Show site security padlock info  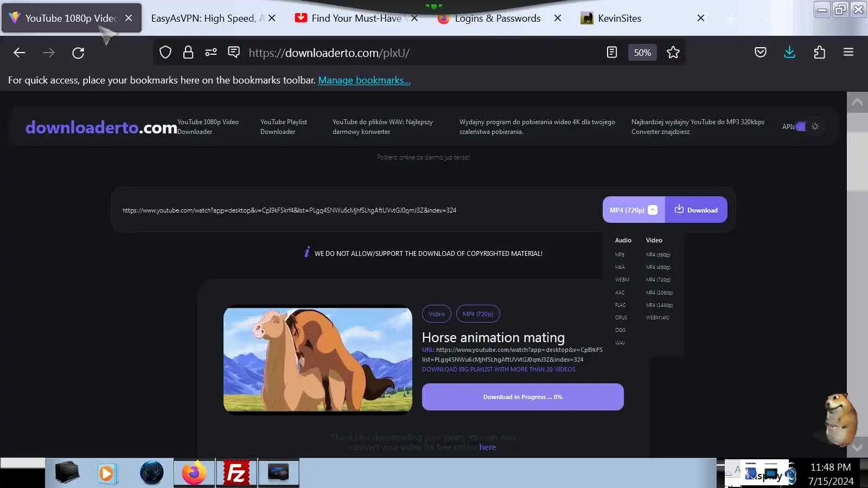(188, 53)
